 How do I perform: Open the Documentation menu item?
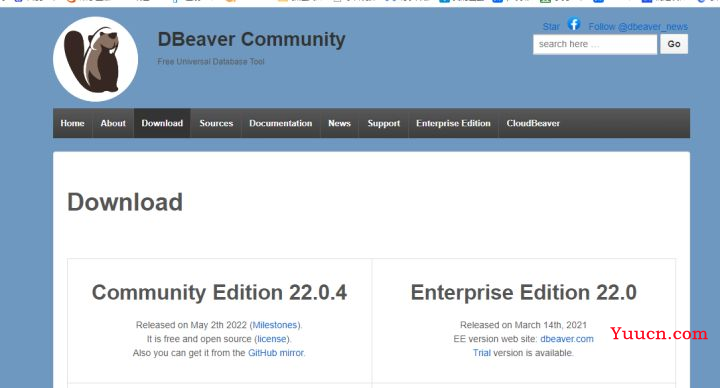(x=281, y=123)
